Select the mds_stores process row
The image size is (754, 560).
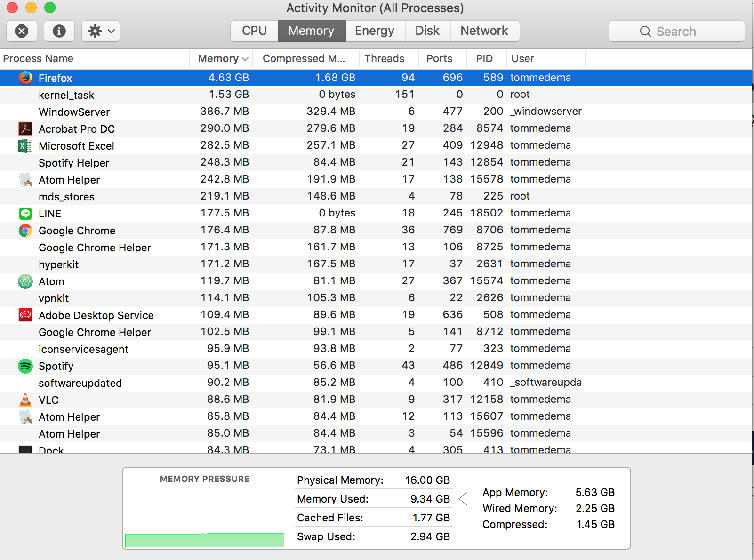click(376, 196)
